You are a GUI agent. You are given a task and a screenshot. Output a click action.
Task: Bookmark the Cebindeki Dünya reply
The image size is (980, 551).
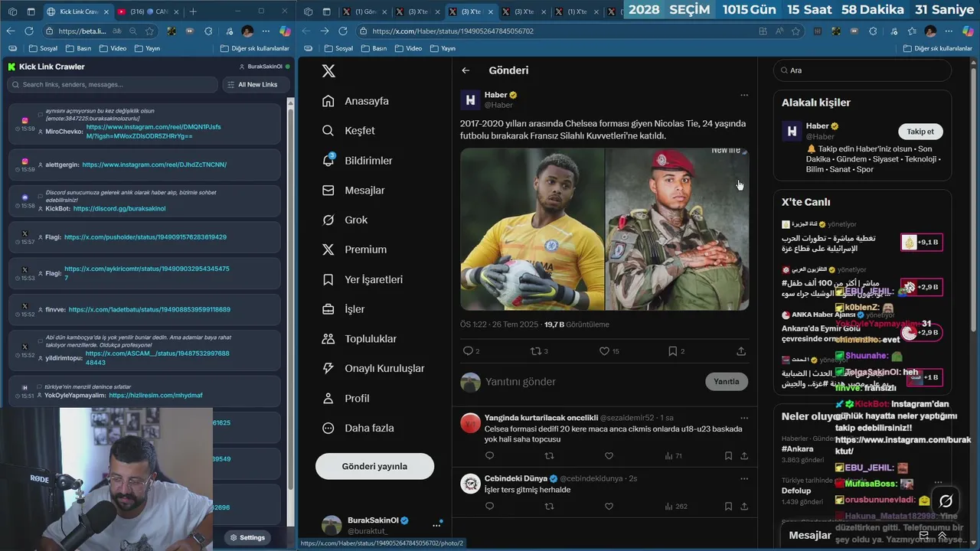point(728,507)
